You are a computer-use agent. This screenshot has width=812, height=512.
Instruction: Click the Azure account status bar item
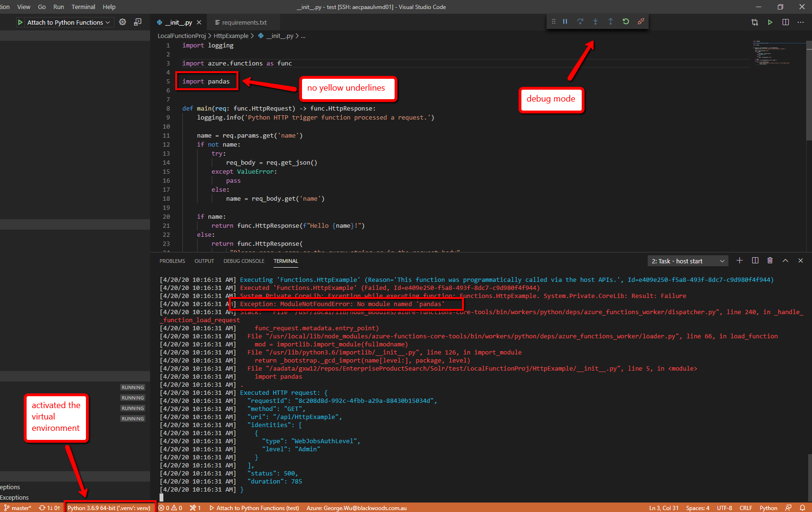click(357, 508)
